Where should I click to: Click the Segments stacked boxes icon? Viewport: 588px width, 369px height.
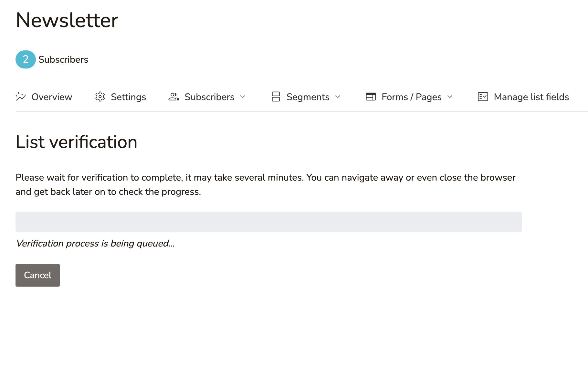click(x=276, y=97)
